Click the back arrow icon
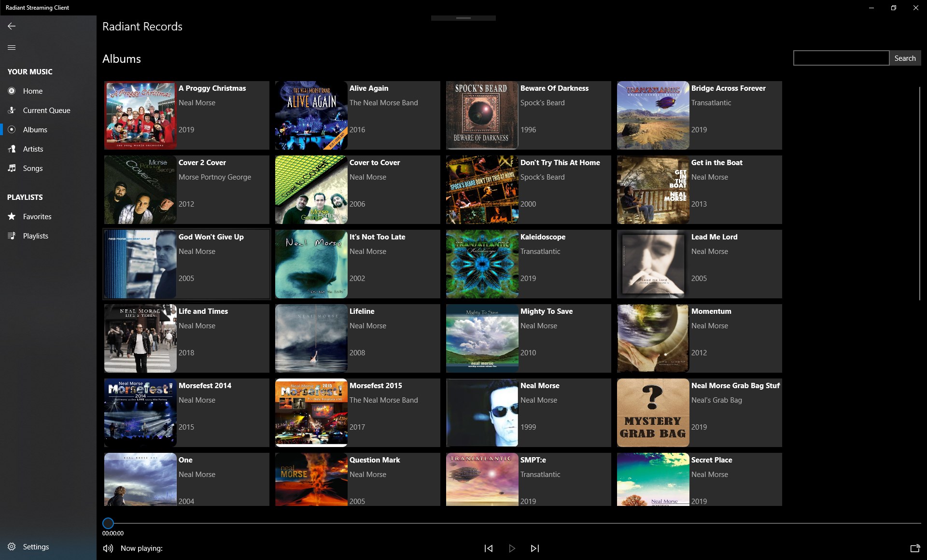927x560 pixels. [x=12, y=26]
